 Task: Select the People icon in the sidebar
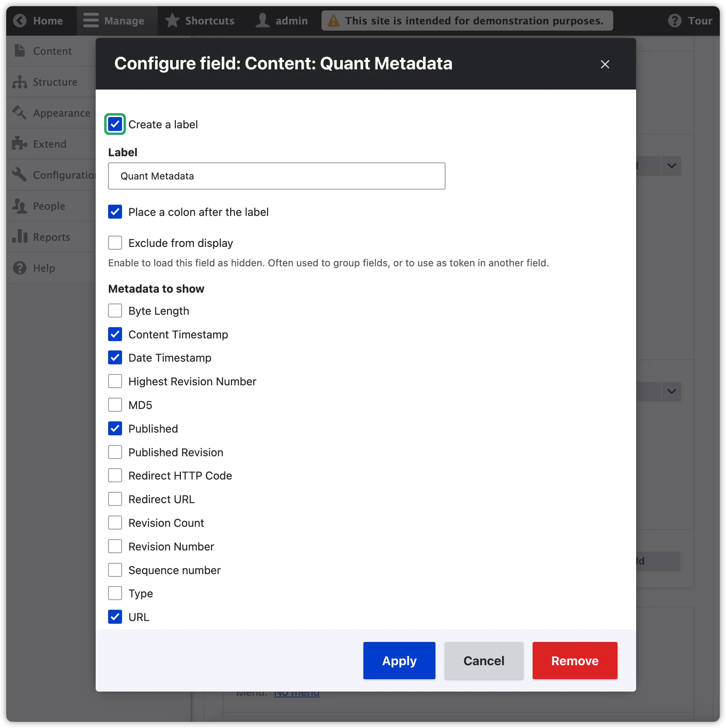[19, 206]
